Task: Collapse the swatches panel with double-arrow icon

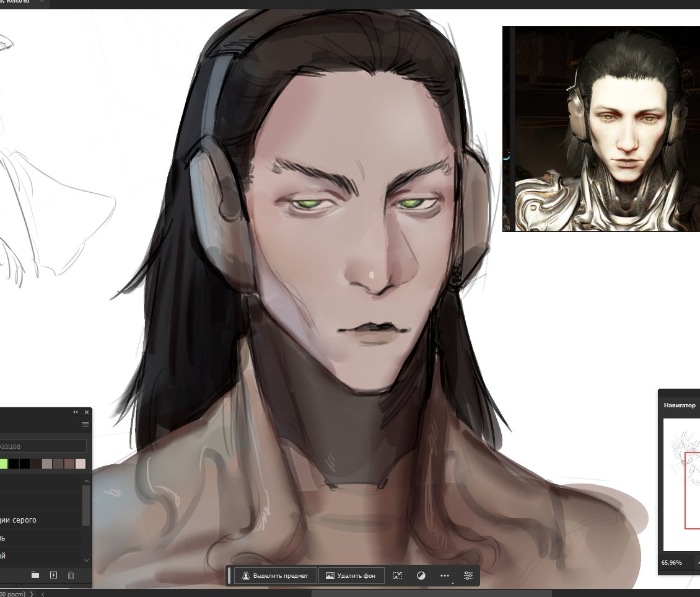Action: [75, 412]
